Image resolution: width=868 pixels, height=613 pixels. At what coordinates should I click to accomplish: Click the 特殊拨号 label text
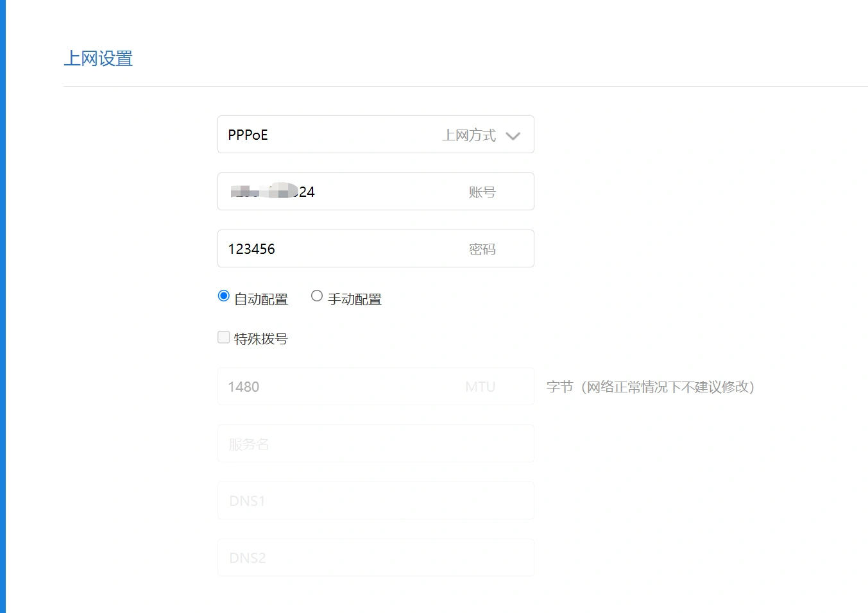[x=261, y=339]
